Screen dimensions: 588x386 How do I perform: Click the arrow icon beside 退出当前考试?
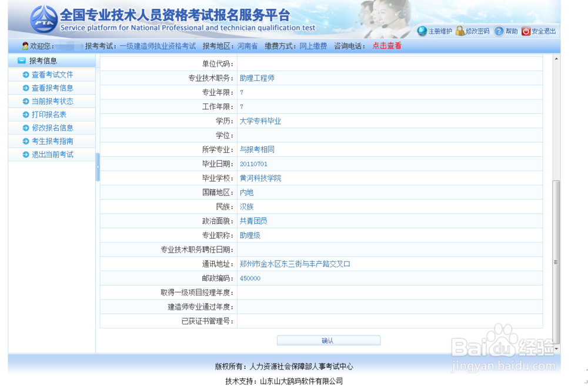coord(25,154)
